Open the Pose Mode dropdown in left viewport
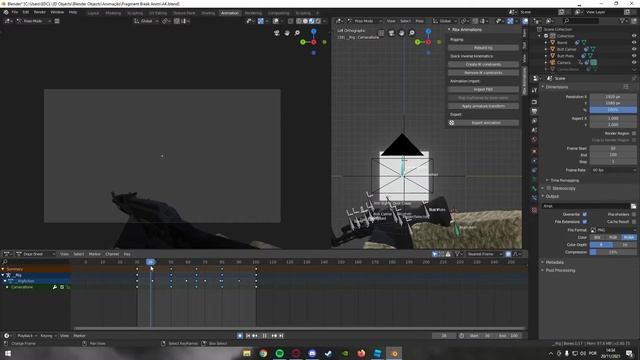 pos(33,21)
